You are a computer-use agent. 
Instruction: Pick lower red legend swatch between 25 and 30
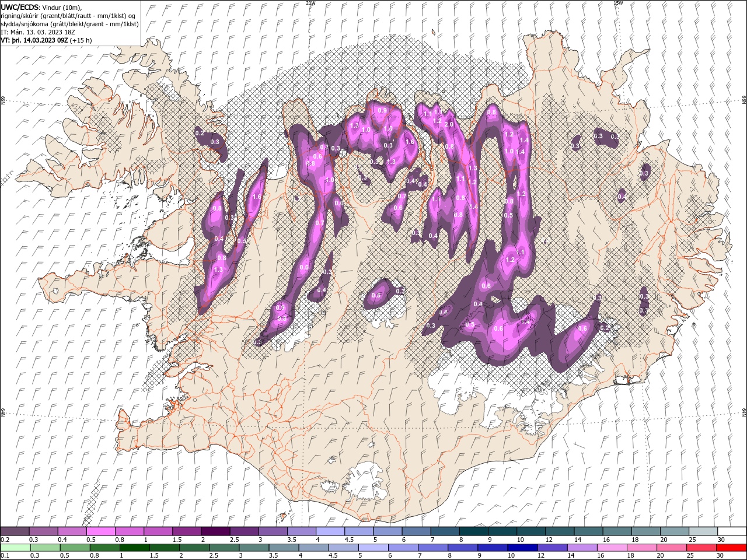tap(701, 548)
